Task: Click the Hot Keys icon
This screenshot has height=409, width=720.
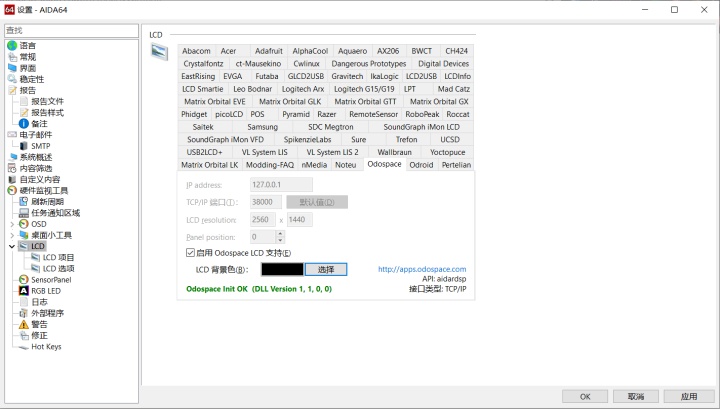Action: (24, 347)
